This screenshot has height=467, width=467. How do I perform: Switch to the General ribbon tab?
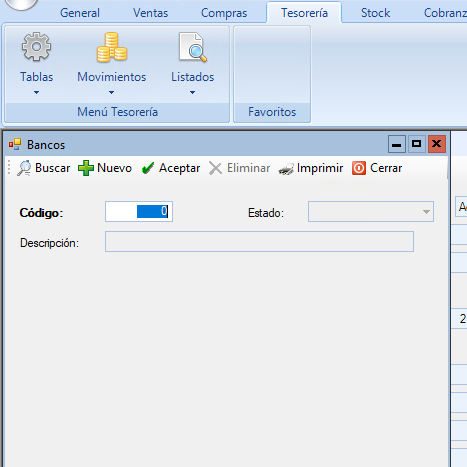pyautogui.click(x=80, y=13)
